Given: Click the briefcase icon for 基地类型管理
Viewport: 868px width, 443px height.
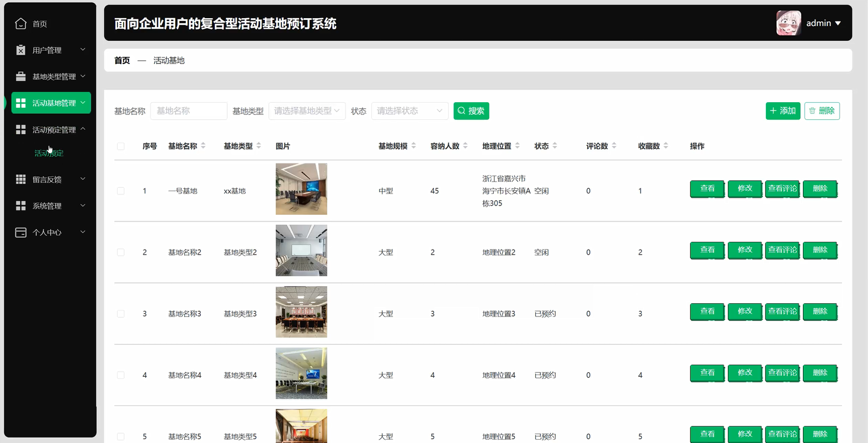Looking at the screenshot, I should [20, 76].
